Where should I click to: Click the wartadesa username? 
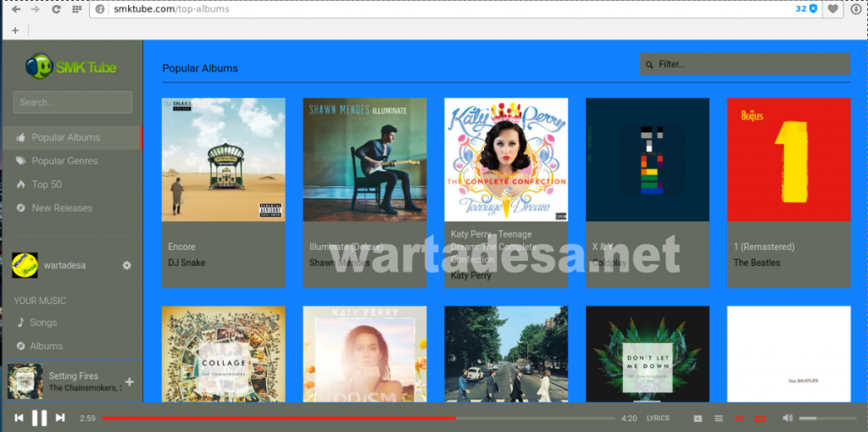point(64,265)
